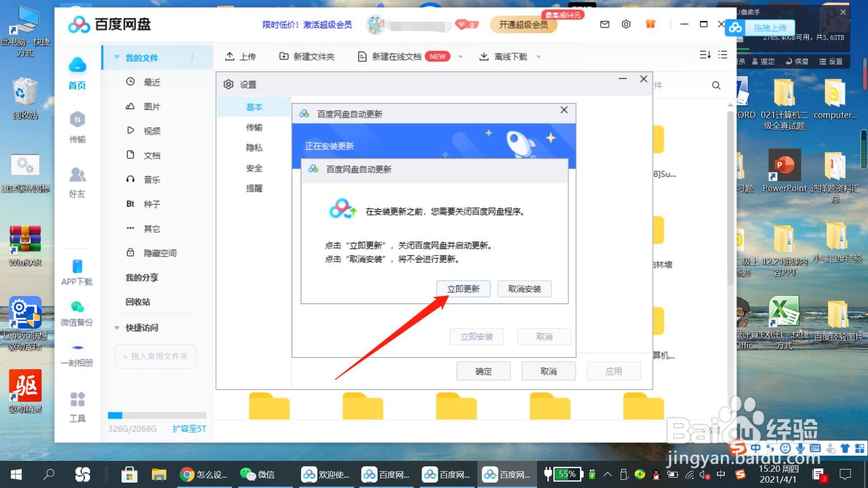Click 取消安装 in update dialog

[524, 289]
